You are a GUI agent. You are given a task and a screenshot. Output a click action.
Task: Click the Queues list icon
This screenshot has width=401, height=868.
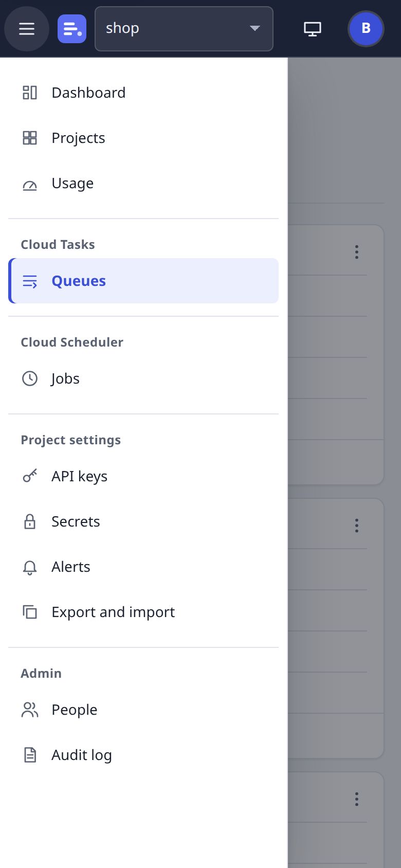(30, 281)
